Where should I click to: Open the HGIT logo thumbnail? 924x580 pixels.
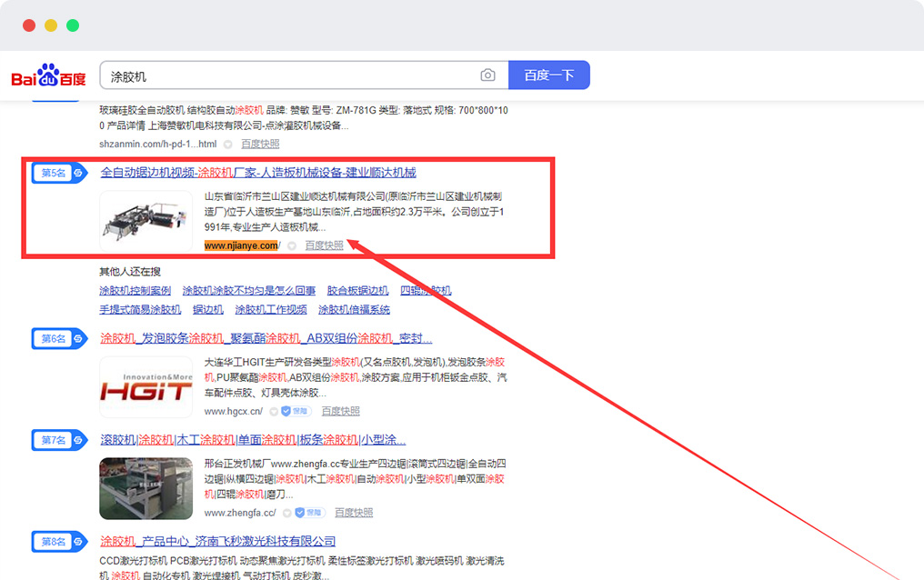click(146, 387)
